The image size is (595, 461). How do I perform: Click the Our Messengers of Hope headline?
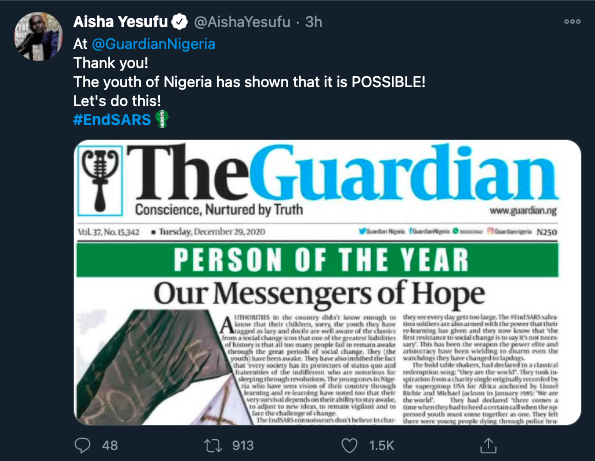pos(319,294)
